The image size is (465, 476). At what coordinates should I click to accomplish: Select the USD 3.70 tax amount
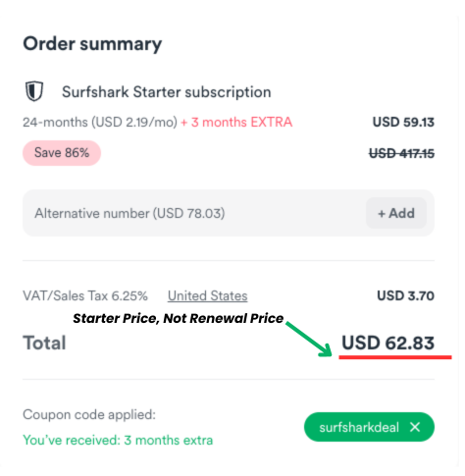pyautogui.click(x=406, y=295)
